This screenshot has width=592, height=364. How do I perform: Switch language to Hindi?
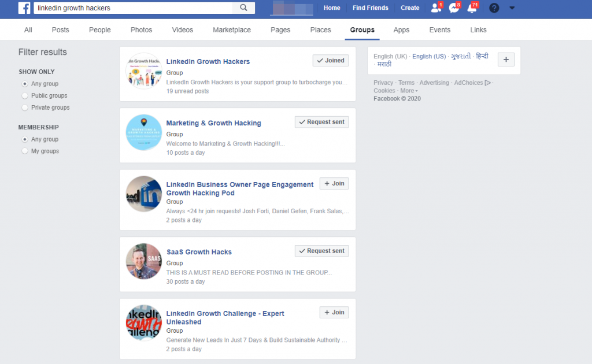(x=482, y=56)
